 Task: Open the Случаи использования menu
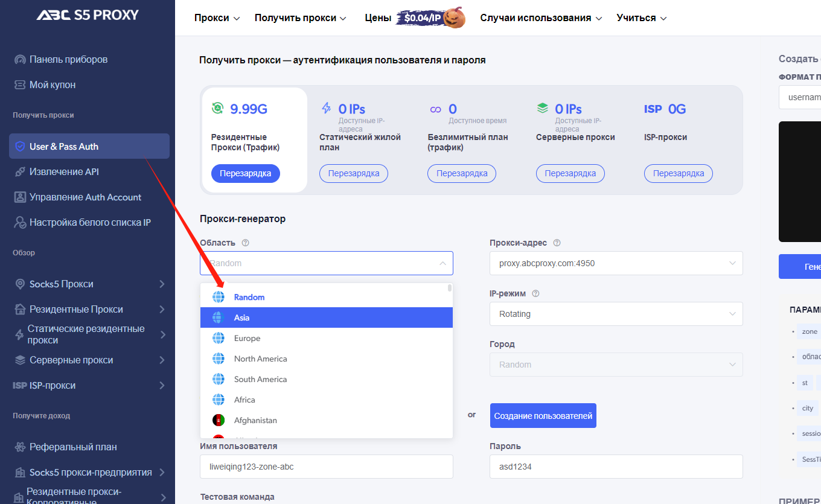pos(541,18)
